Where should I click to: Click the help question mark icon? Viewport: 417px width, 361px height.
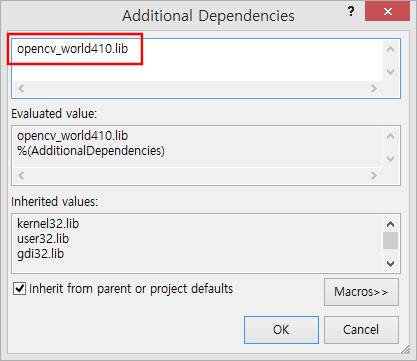pyautogui.click(x=351, y=12)
